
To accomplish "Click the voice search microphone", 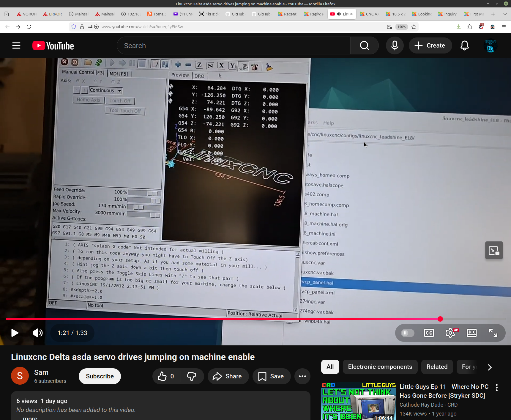I will (x=395, y=46).
